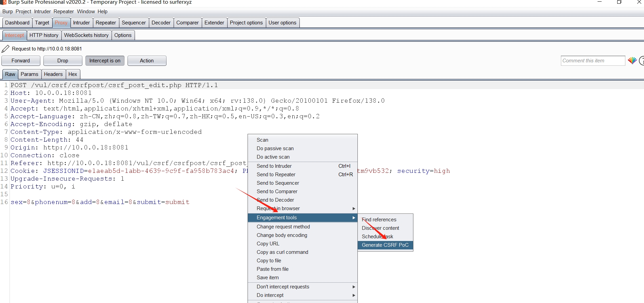Choose Change body encoding

click(303, 235)
